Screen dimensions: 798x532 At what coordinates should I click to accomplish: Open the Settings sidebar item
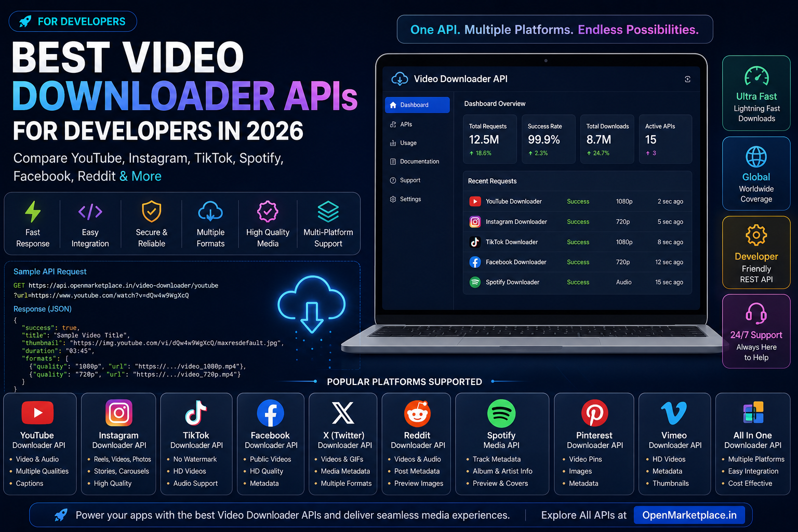tap(417, 199)
